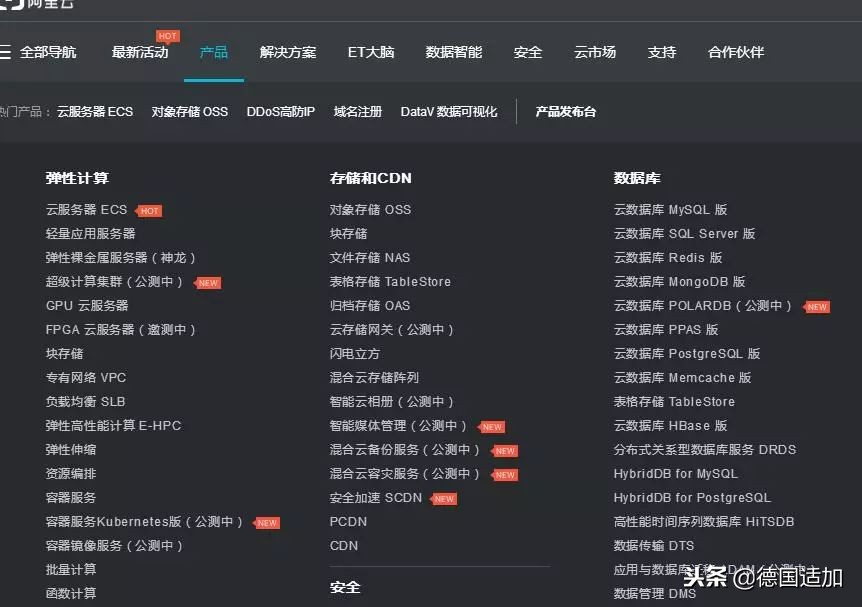862x607 pixels.
Task: Select the 云市场 navigation item
Action: (x=595, y=51)
